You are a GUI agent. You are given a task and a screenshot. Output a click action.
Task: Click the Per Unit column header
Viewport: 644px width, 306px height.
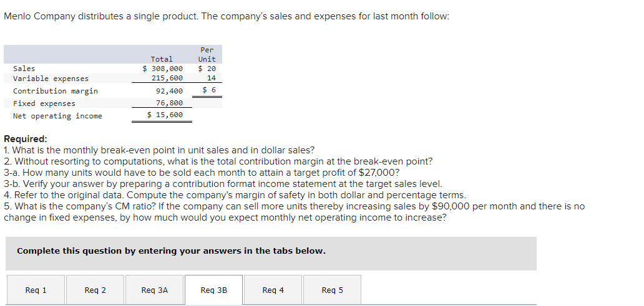tap(207, 54)
